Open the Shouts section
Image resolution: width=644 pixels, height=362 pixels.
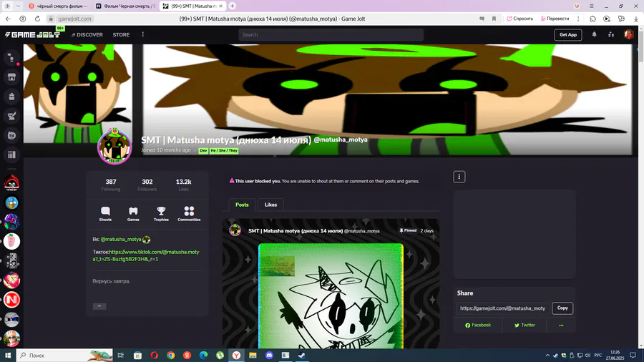[105, 214]
